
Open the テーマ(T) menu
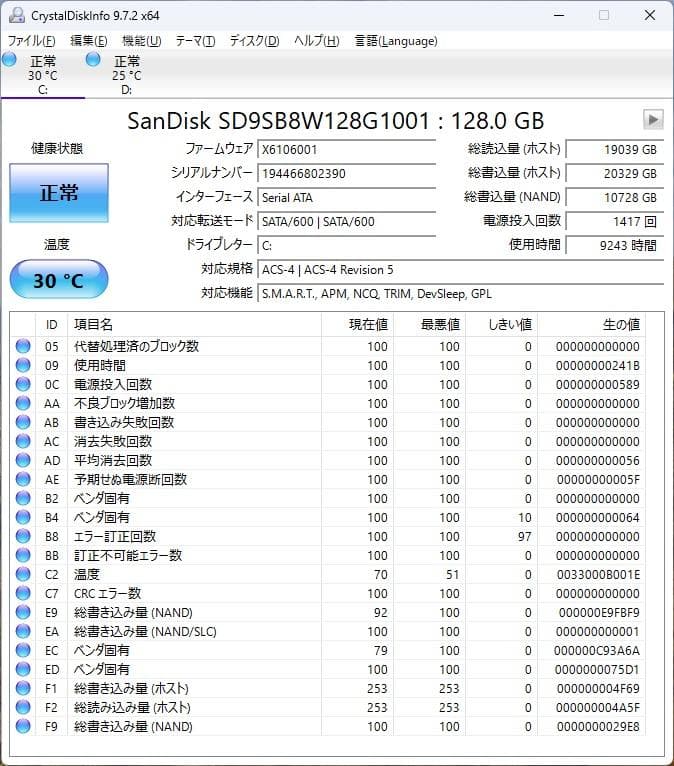(x=195, y=41)
